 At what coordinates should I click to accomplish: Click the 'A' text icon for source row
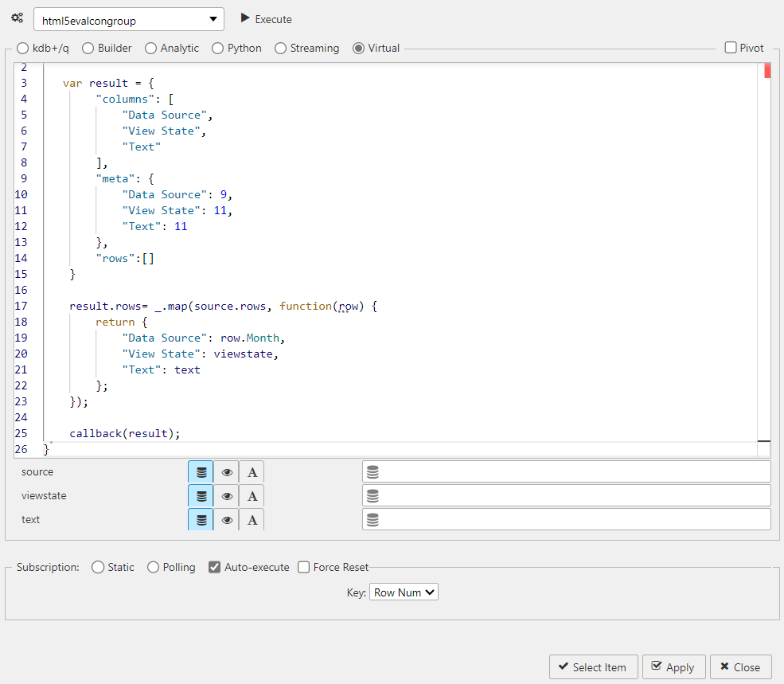(x=252, y=471)
